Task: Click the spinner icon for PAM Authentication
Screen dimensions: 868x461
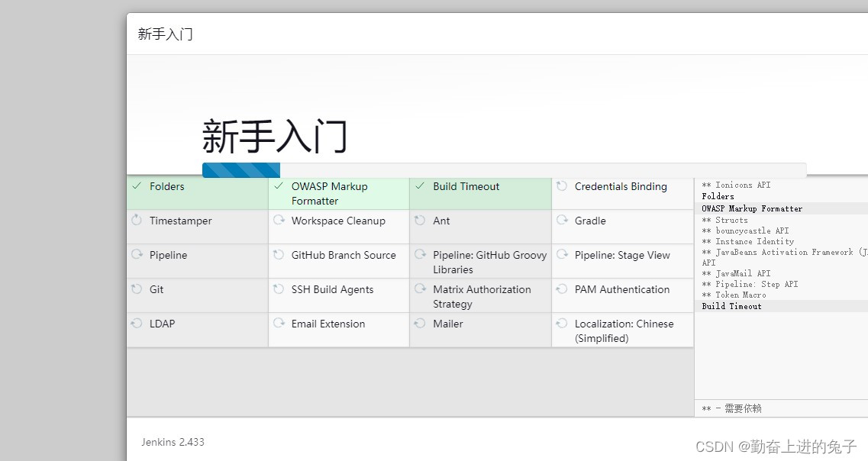Action: pyautogui.click(x=562, y=289)
